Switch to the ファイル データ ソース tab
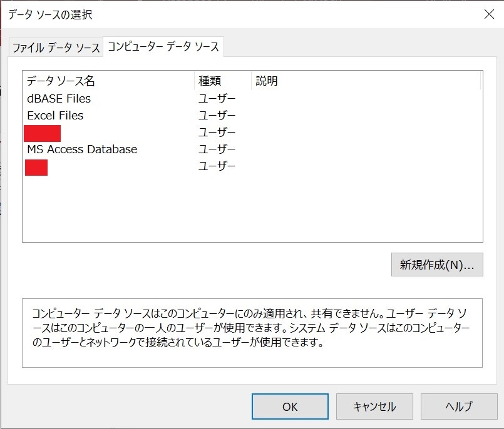 click(x=55, y=48)
